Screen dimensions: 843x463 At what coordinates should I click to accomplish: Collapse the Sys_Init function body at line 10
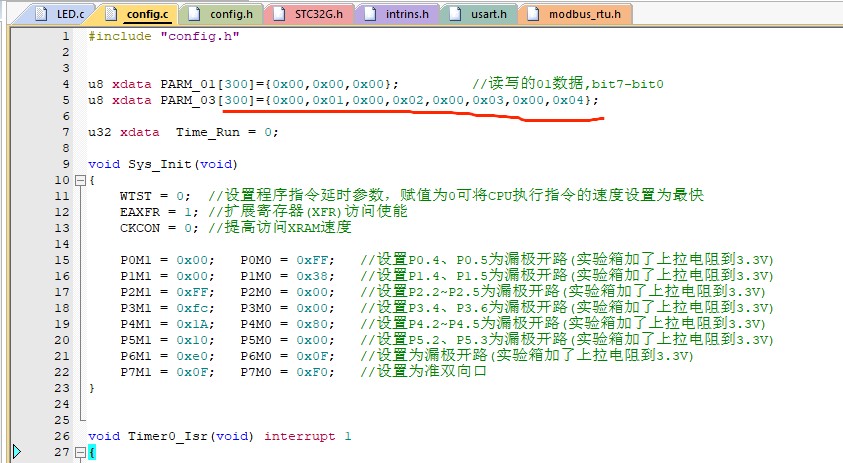coord(80,180)
